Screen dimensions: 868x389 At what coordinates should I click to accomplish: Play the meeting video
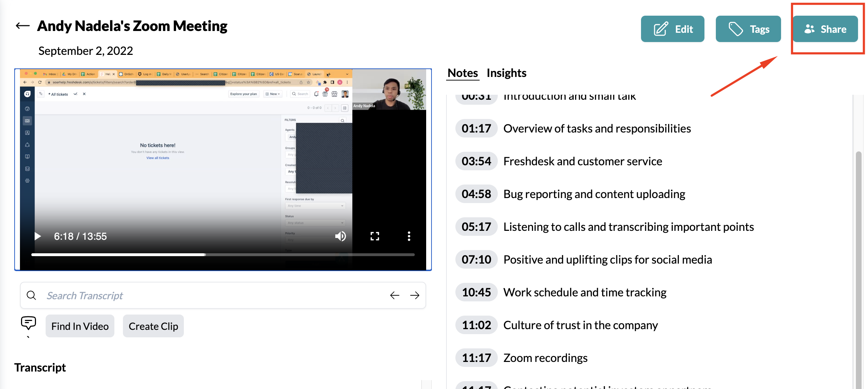(37, 236)
